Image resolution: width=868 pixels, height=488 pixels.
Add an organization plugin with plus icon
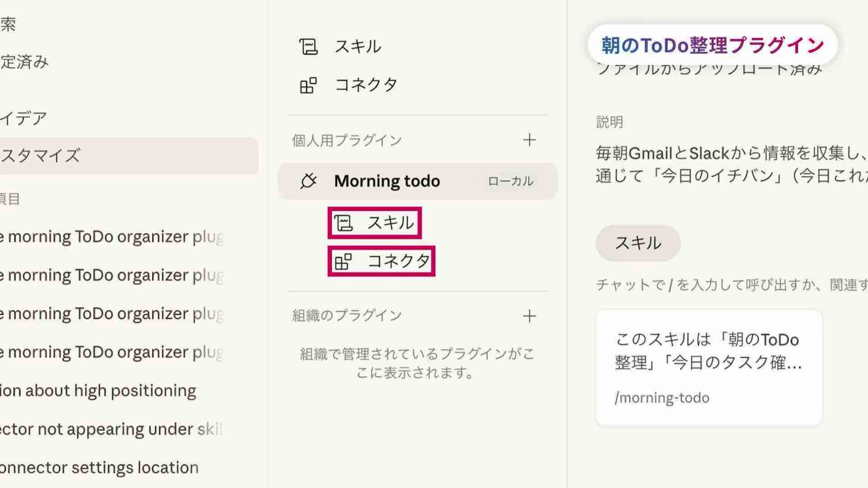tap(529, 316)
